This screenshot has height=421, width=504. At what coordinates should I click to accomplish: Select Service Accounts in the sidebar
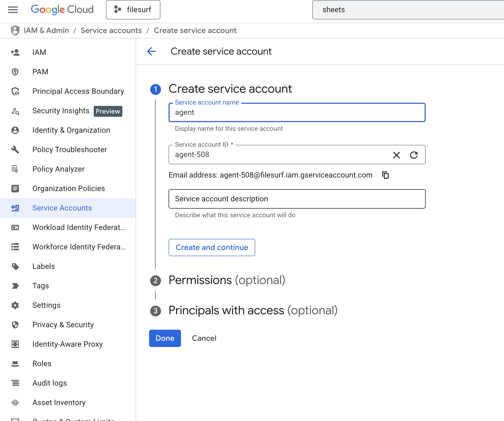click(x=62, y=208)
